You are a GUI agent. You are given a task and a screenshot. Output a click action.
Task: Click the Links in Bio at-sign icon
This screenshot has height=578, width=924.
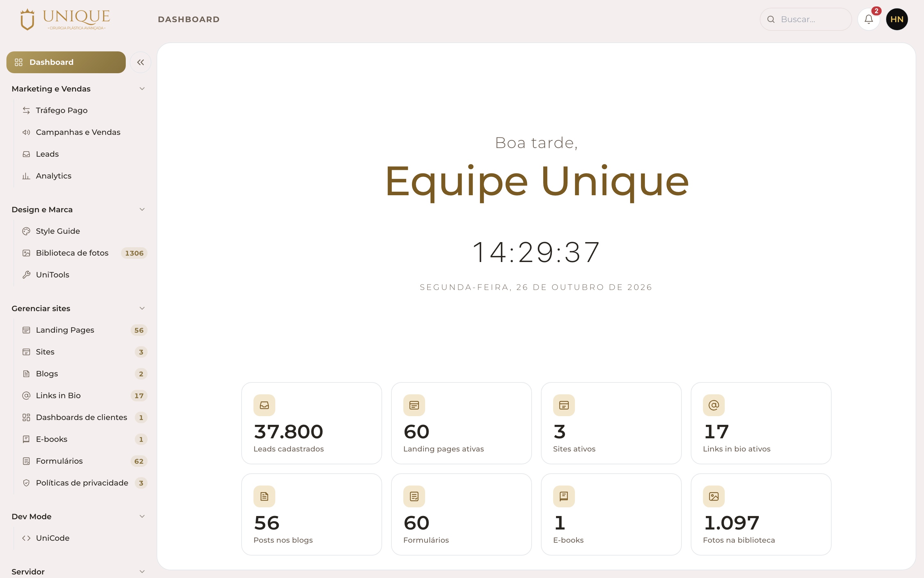[x=26, y=396]
